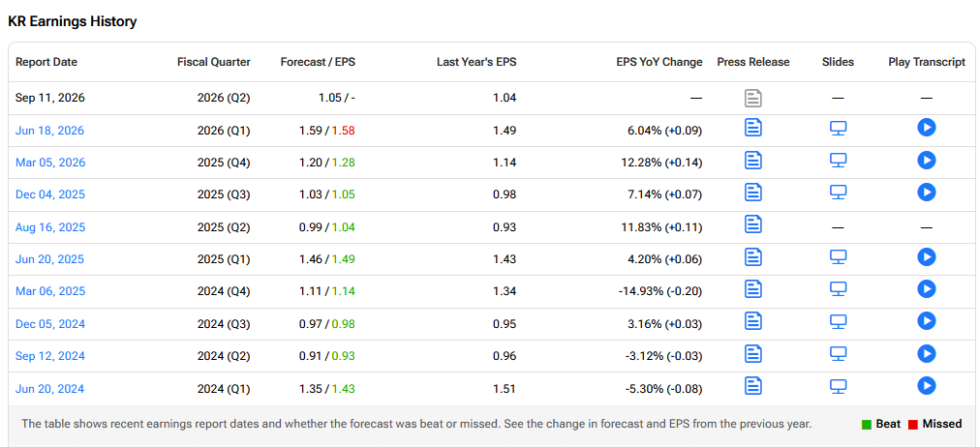Open the Jun 18, 2026 report date link

(x=49, y=131)
